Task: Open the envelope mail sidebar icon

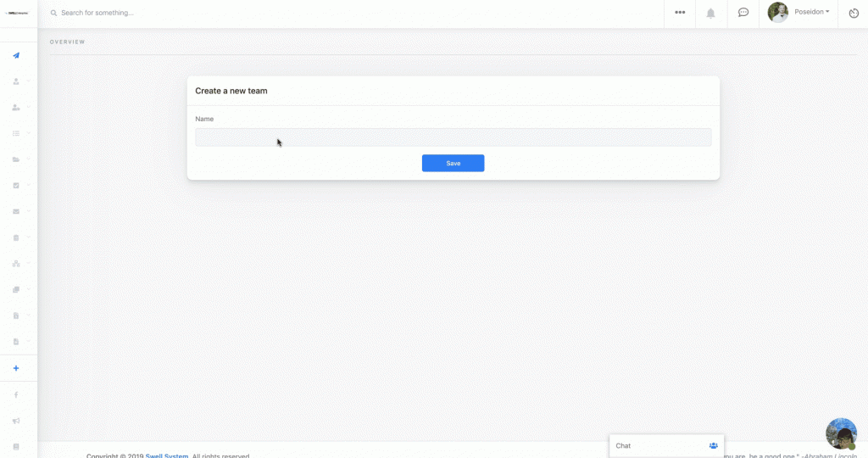Action: pos(16,211)
